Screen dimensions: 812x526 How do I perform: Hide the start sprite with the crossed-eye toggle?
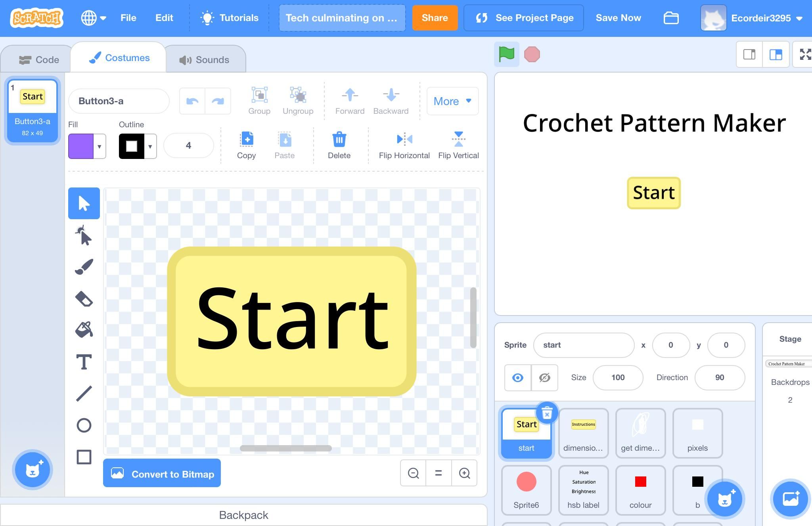(544, 377)
